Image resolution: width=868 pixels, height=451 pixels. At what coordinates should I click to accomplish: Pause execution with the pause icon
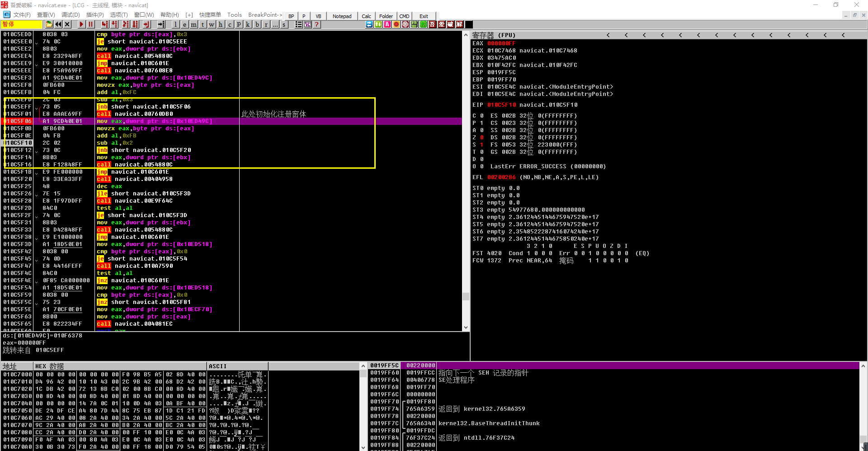click(90, 24)
